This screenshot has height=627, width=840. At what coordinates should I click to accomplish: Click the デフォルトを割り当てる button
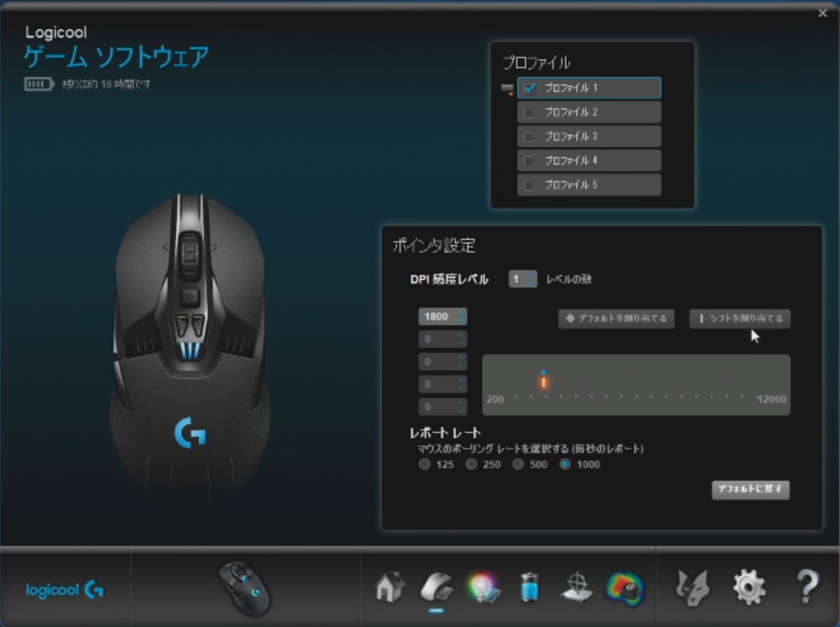(x=616, y=319)
